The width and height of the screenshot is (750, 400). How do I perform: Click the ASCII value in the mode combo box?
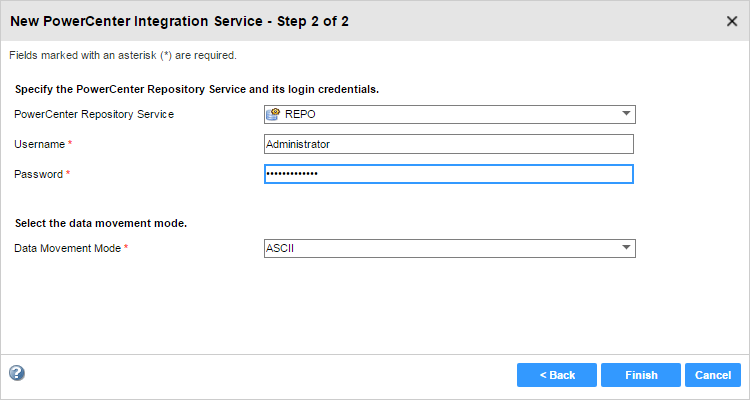(x=280, y=247)
